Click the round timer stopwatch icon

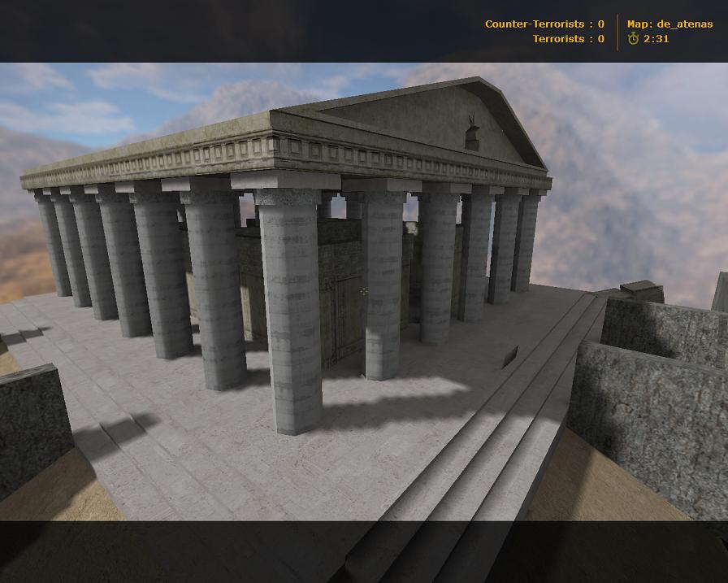[x=633, y=38]
